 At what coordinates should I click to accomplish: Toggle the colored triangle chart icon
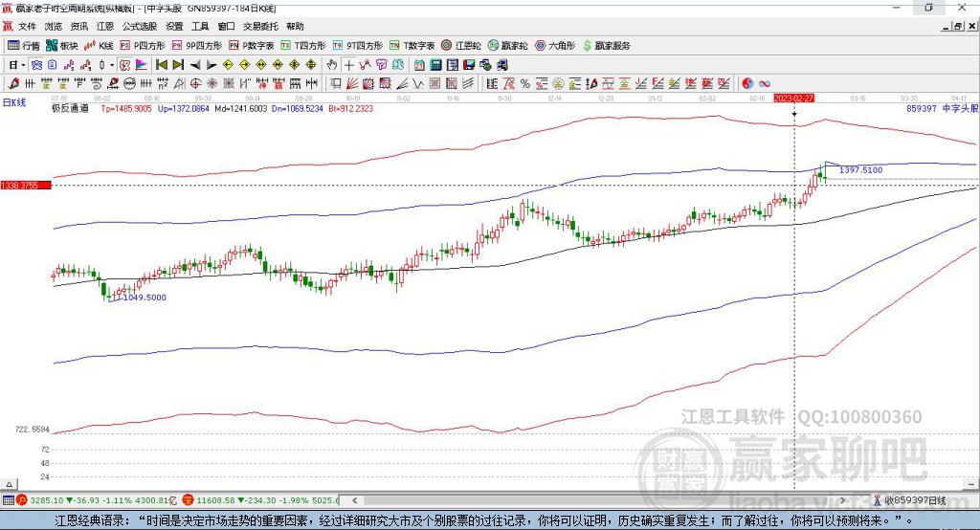click(142, 65)
